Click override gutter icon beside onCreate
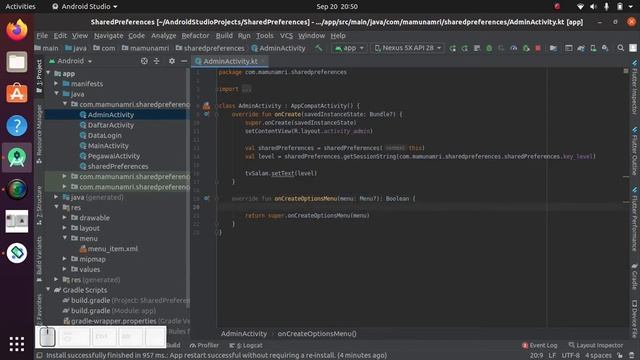The image size is (640, 360). click(207, 114)
